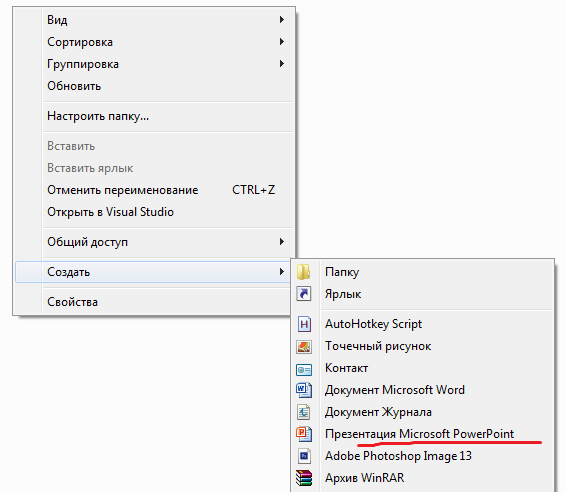The height and width of the screenshot is (492, 566).
Task: Click the grayed Вставить entry
Action: coord(154,146)
